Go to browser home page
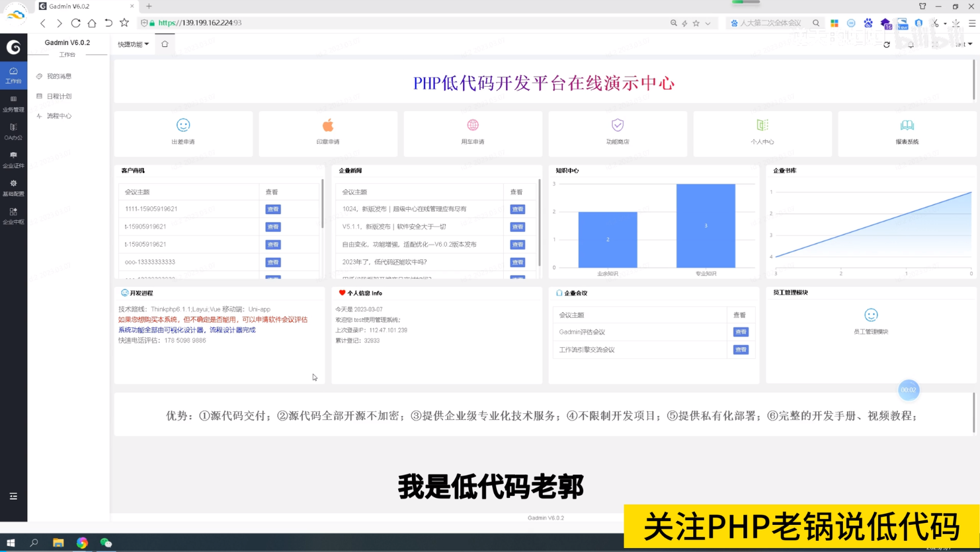980x552 pixels. (x=92, y=23)
